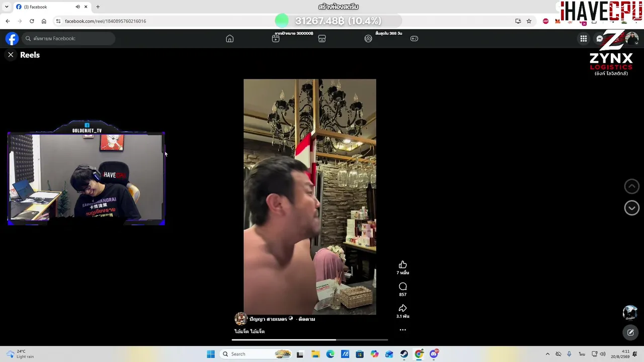
Task: Open a new browser tab
Action: point(98,7)
